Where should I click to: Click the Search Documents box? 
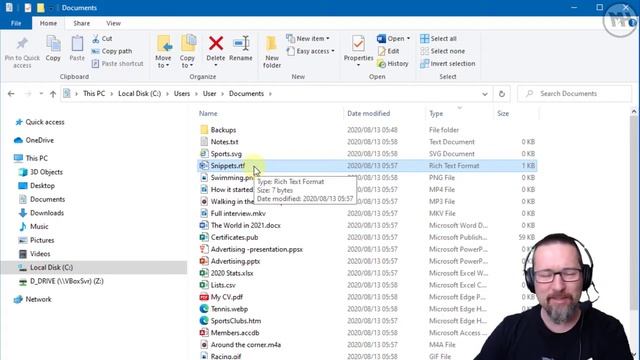(574, 94)
